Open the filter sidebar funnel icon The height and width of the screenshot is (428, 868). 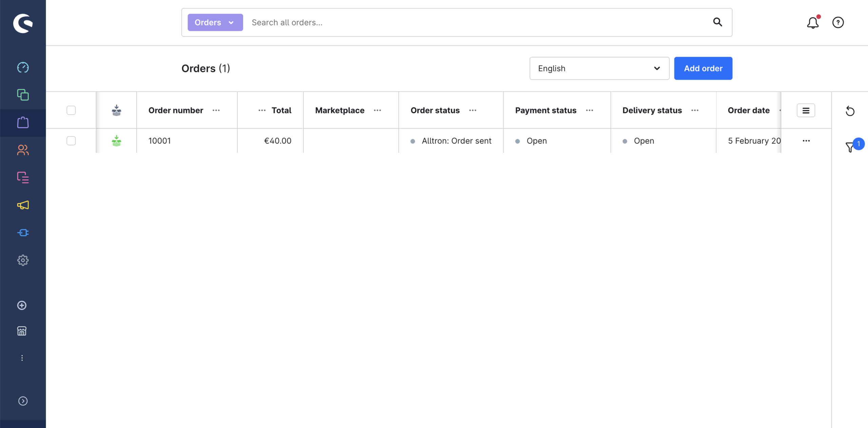point(850,147)
